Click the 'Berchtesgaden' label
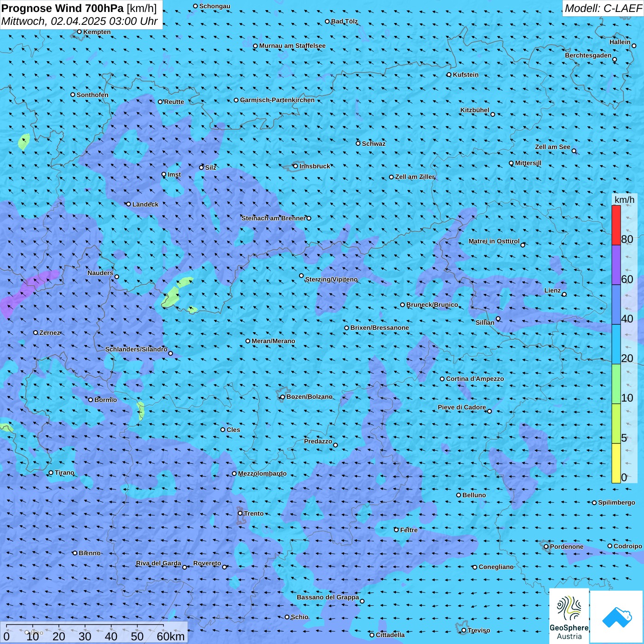 588,55
